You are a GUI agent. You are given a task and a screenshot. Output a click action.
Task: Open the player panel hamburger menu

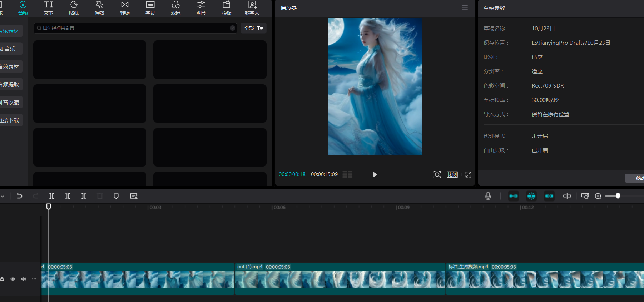point(465,8)
